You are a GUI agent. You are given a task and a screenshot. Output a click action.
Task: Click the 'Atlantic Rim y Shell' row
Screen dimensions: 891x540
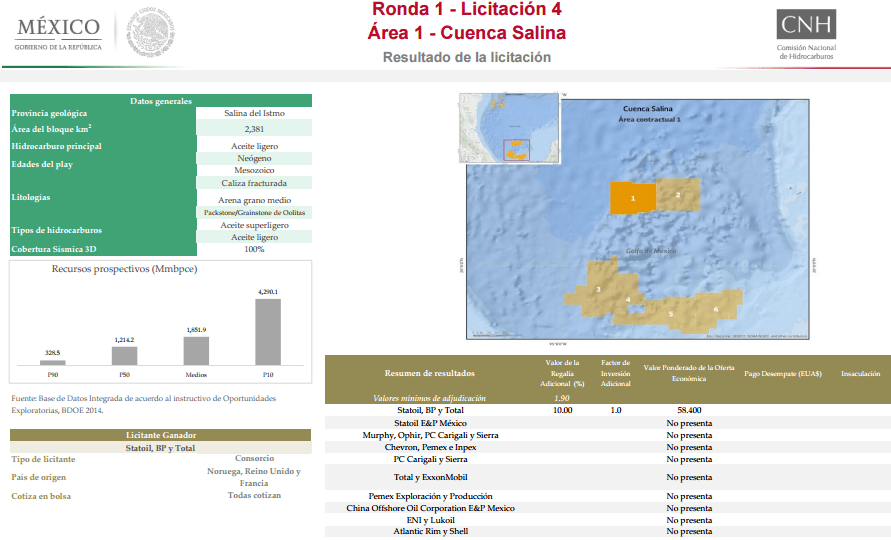tap(608, 531)
